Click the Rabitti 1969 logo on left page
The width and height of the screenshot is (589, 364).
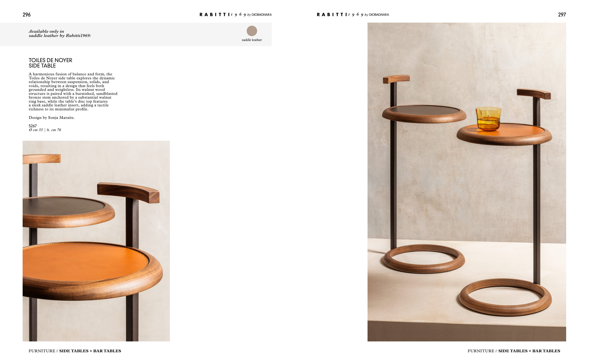pyautogui.click(x=235, y=14)
